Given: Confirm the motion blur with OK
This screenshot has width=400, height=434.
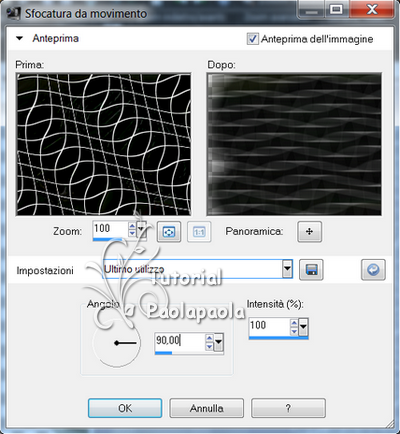Looking at the screenshot, I should [125, 408].
